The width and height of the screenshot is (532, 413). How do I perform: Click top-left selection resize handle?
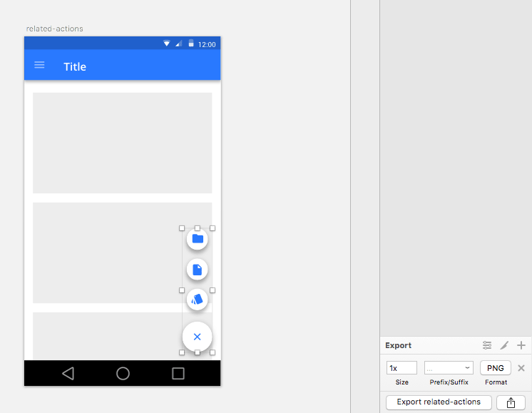coord(182,228)
